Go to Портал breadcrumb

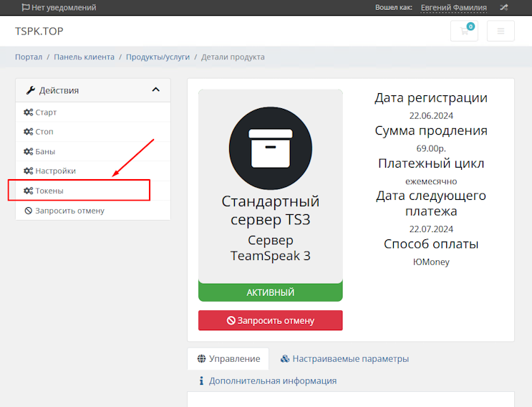point(29,57)
